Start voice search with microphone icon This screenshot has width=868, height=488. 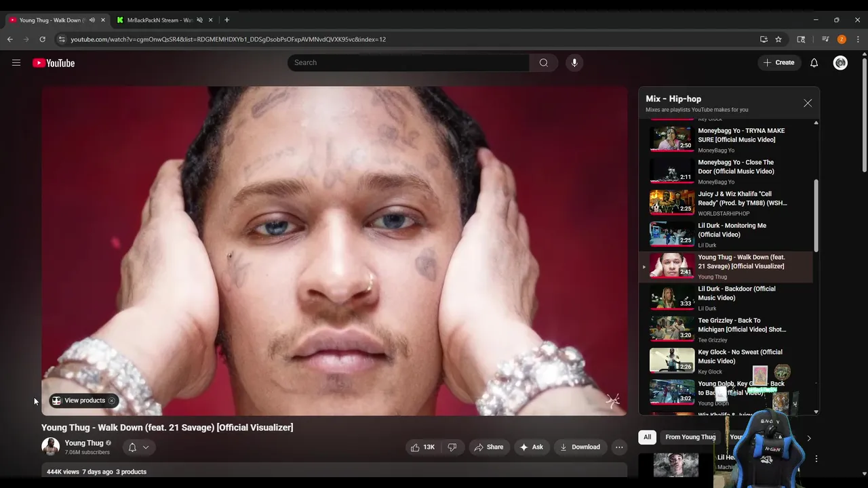pyautogui.click(x=574, y=62)
